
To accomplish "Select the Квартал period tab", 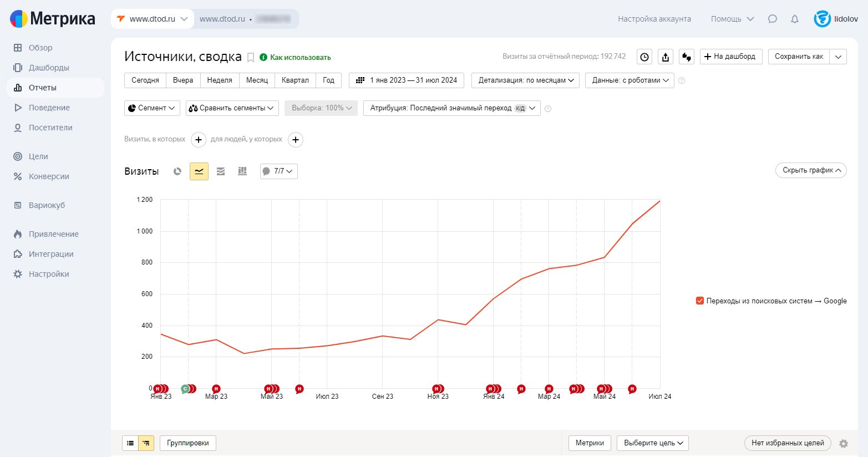I will [x=295, y=80].
